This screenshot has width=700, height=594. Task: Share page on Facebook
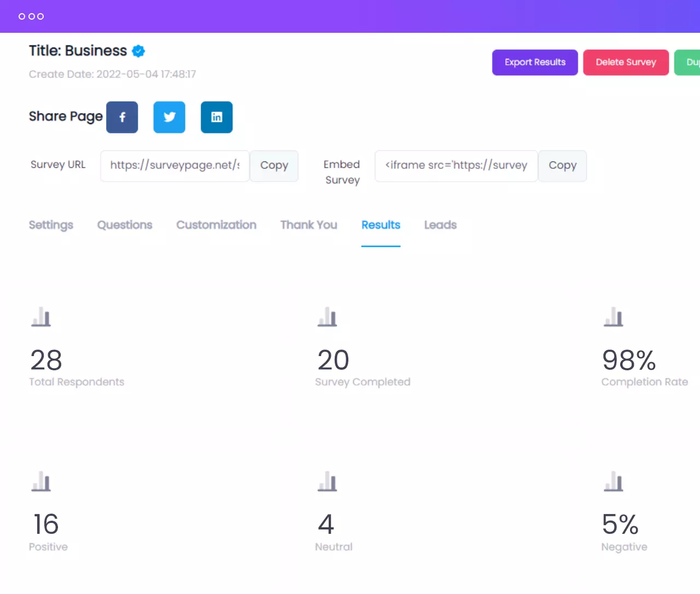tap(122, 117)
